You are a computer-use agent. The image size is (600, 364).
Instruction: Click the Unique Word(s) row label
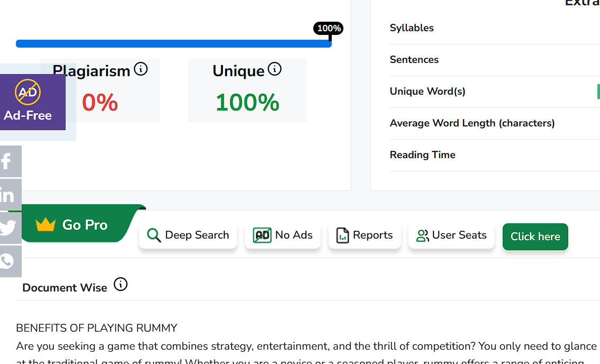tap(428, 92)
